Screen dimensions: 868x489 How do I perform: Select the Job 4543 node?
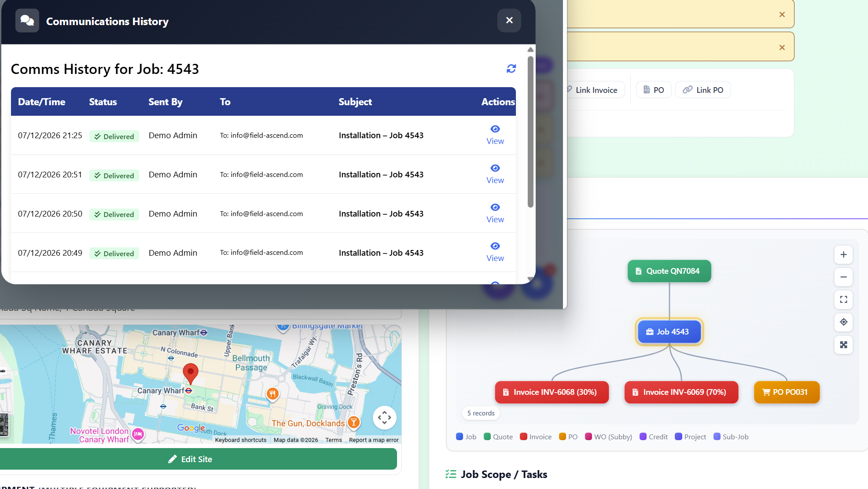669,332
